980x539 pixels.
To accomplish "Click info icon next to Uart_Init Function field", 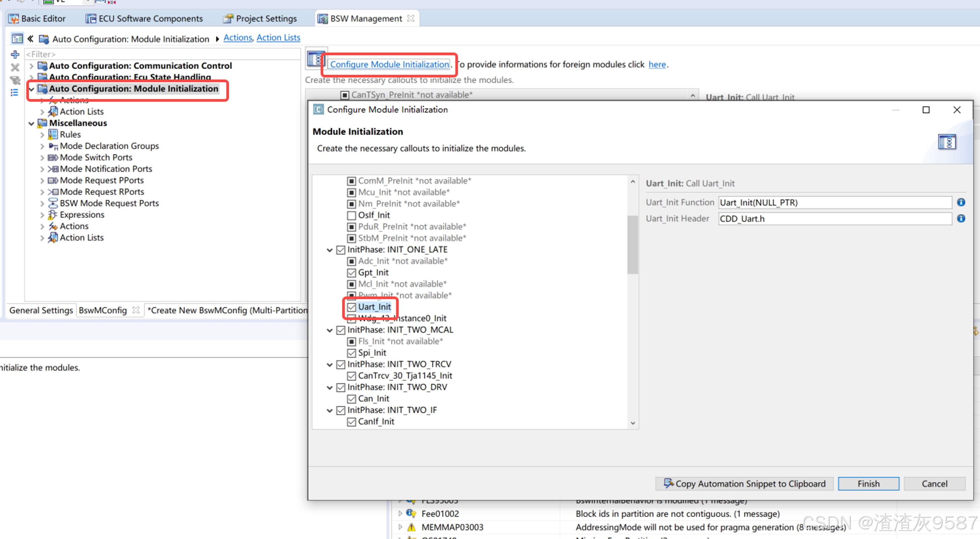I will coord(961,202).
